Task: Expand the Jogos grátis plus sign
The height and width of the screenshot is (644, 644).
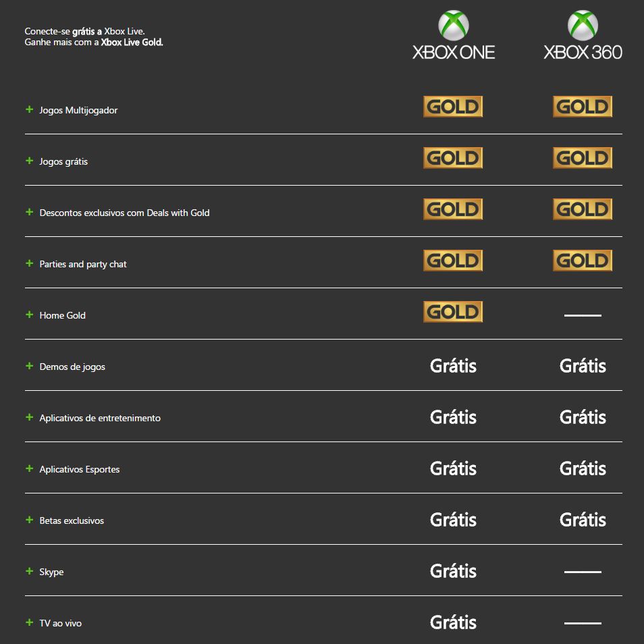Action: 29,161
